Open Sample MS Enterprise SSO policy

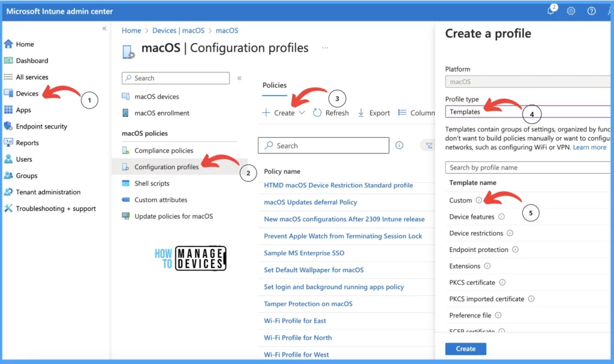(x=304, y=252)
